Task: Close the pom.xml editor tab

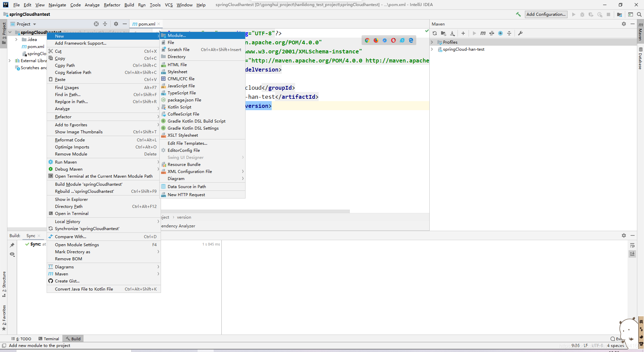Action: tap(159, 24)
